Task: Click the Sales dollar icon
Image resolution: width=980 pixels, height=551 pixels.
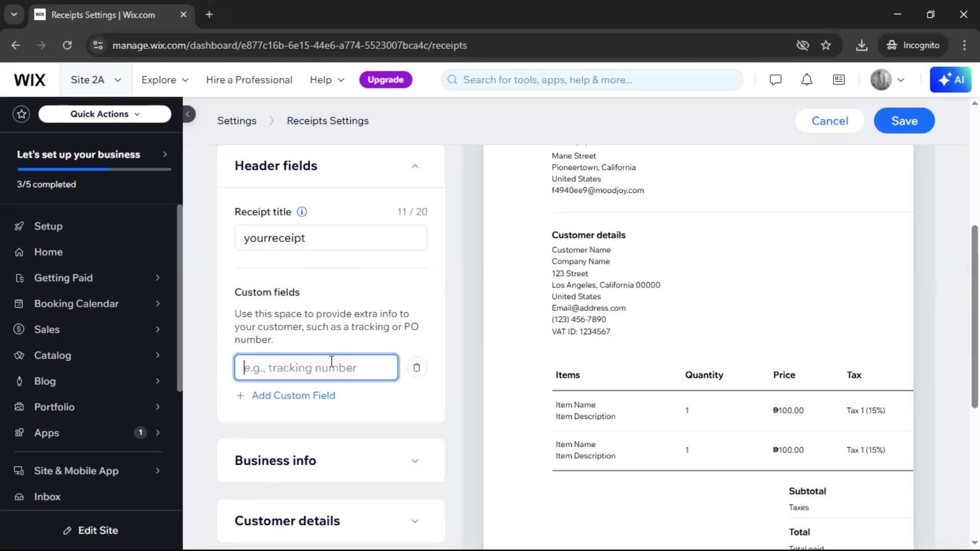Action: [19, 330]
